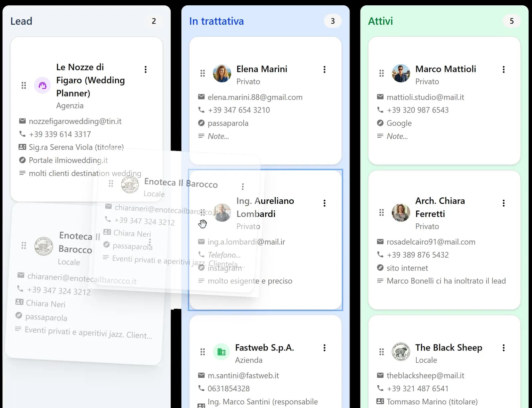This screenshot has width=532, height=408.
Task: Click the drag handle on Ing. Aureliano Lombardi's card
Action: click(203, 213)
